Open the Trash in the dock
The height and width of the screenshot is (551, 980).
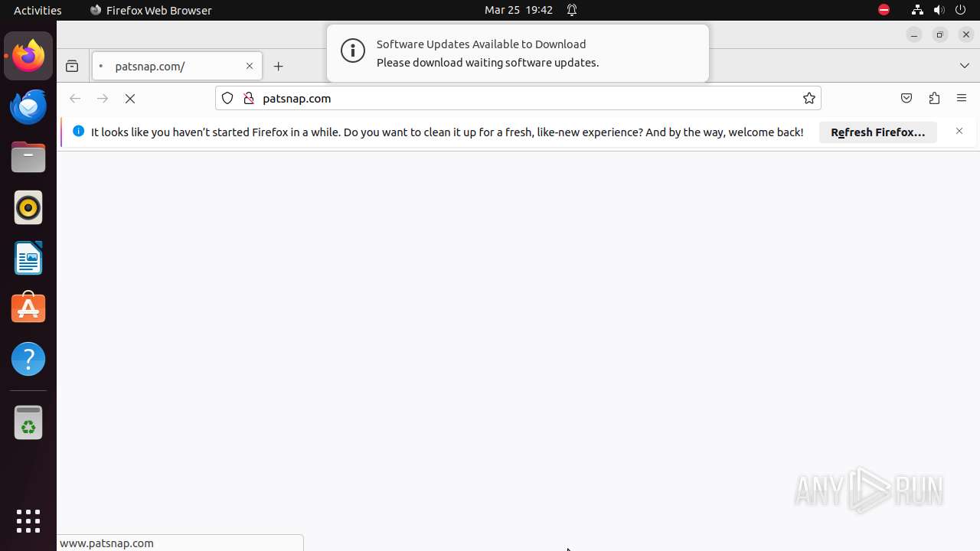pyautogui.click(x=28, y=422)
